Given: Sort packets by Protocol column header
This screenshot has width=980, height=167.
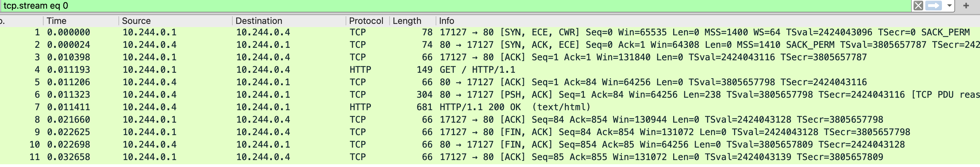Looking at the screenshot, I should coord(366,21).
